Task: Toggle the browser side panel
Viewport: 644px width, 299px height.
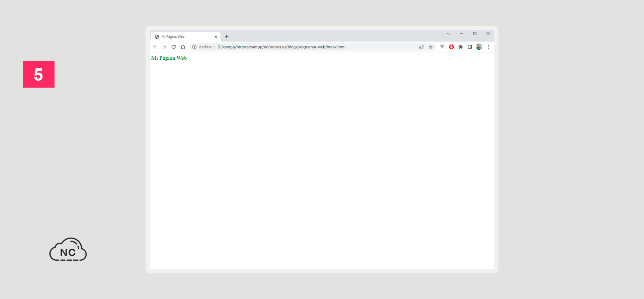Action: [x=470, y=47]
